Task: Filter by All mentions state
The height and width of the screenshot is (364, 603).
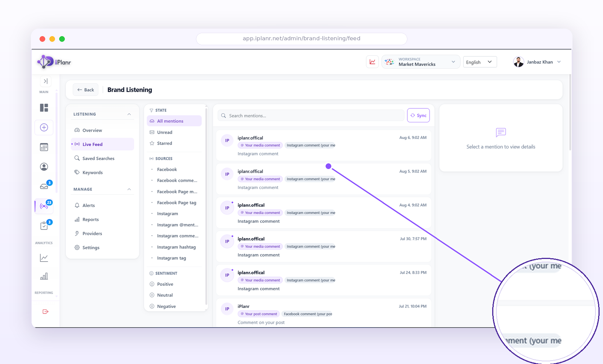Action: [174, 121]
